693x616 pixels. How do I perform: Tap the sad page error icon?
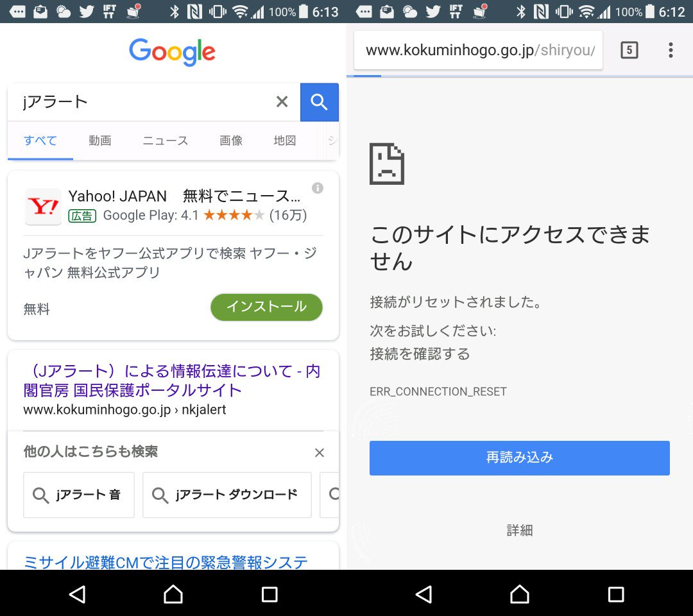pyautogui.click(x=387, y=164)
